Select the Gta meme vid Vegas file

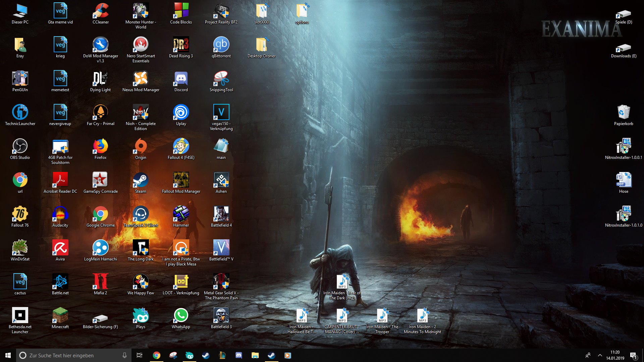[x=60, y=14]
